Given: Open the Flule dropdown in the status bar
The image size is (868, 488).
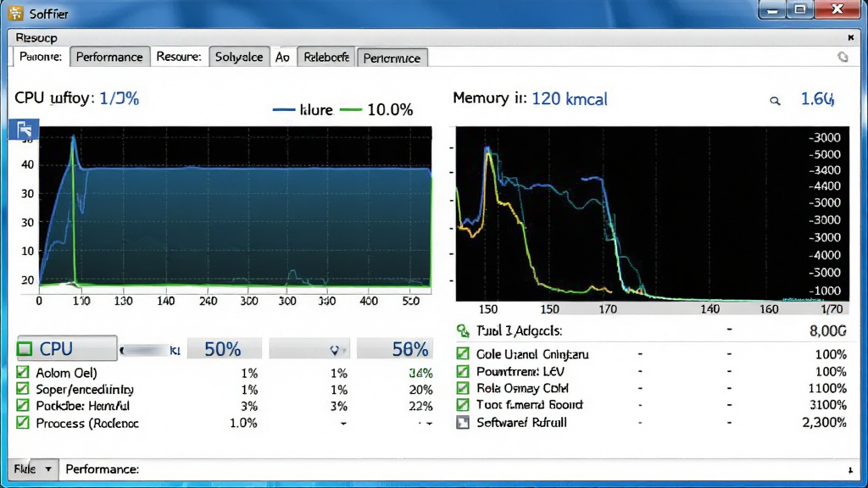Looking at the screenshot, I should click(33, 469).
